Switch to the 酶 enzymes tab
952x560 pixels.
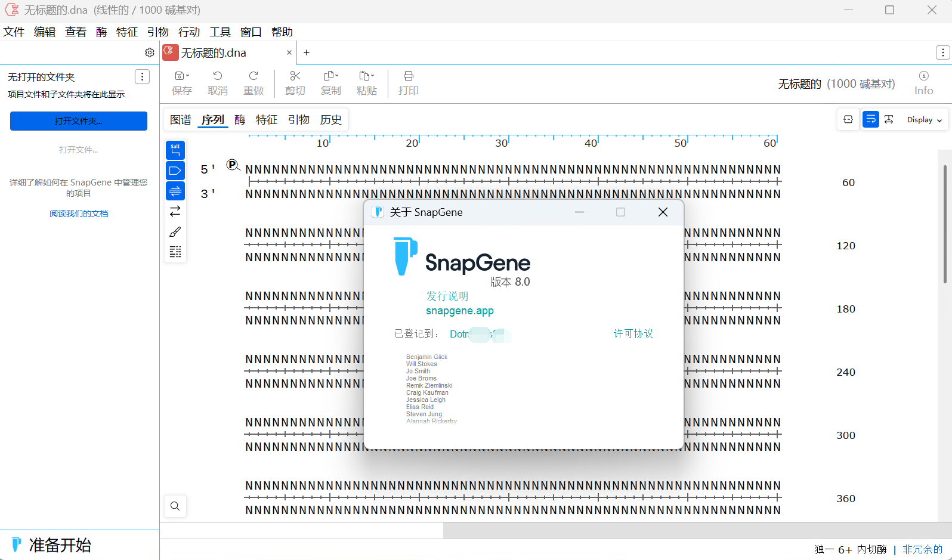coord(240,120)
